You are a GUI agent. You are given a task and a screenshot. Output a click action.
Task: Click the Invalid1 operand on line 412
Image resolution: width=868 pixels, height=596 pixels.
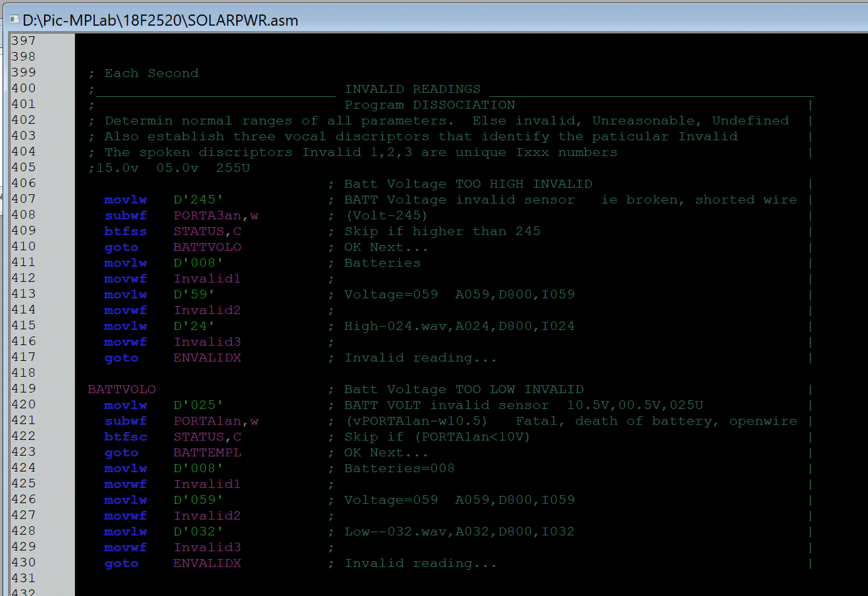coord(207,278)
